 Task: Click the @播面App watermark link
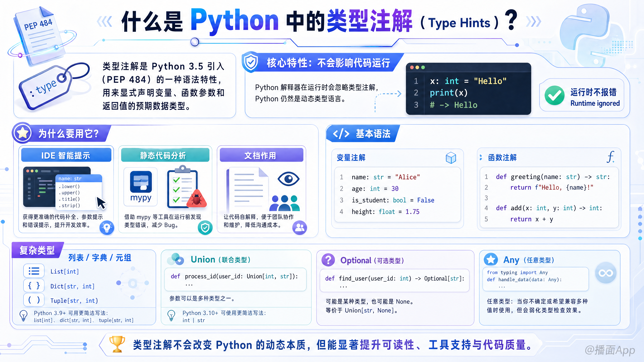click(x=610, y=350)
